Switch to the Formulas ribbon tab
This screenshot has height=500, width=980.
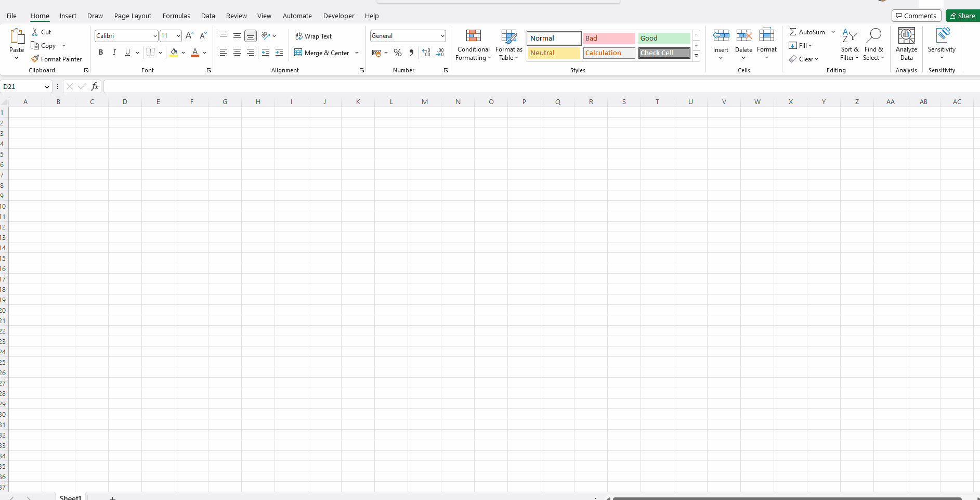click(176, 16)
